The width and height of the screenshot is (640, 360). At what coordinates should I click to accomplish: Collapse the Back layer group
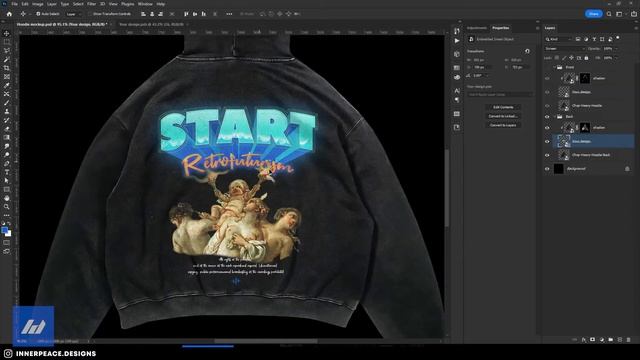[x=554, y=117]
